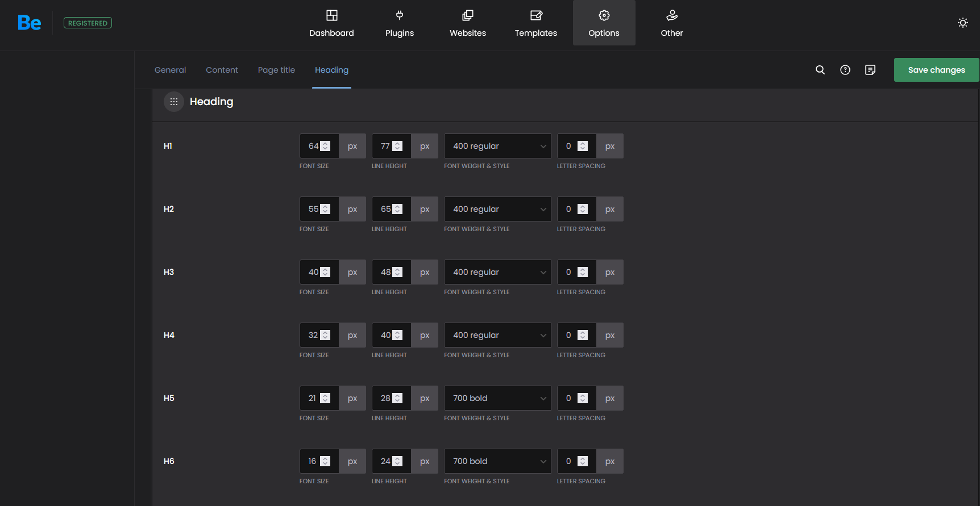This screenshot has height=506, width=980.
Task: Click the H2 font size stepper
Action: (325, 209)
